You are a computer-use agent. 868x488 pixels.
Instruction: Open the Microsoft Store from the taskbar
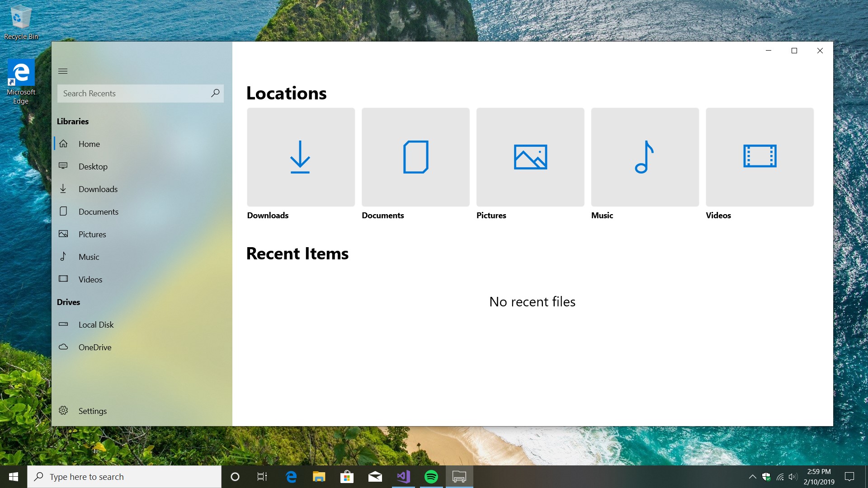pyautogui.click(x=347, y=477)
